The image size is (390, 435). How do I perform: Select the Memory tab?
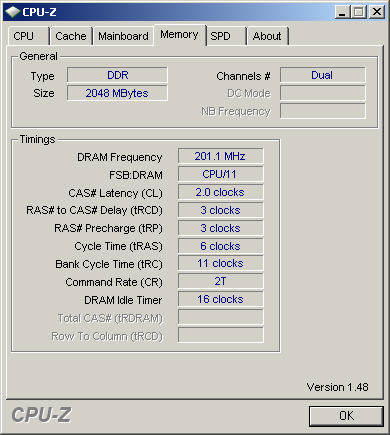[179, 35]
